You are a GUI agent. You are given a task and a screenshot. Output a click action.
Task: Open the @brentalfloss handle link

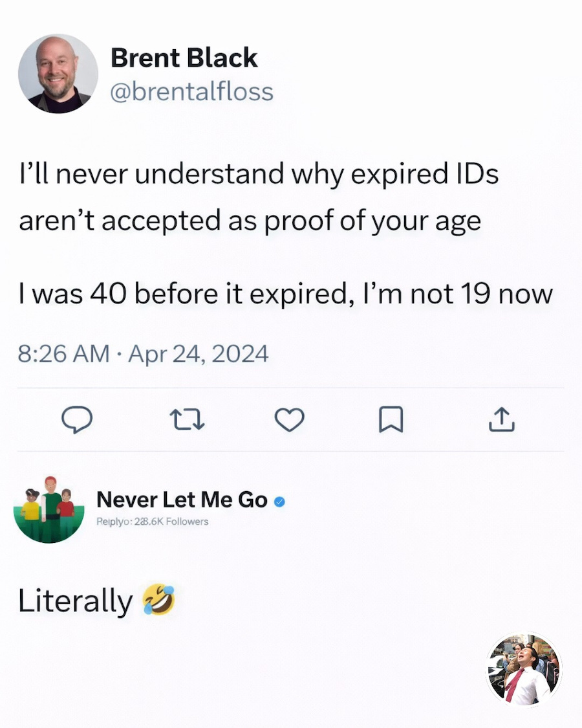pyautogui.click(x=192, y=91)
